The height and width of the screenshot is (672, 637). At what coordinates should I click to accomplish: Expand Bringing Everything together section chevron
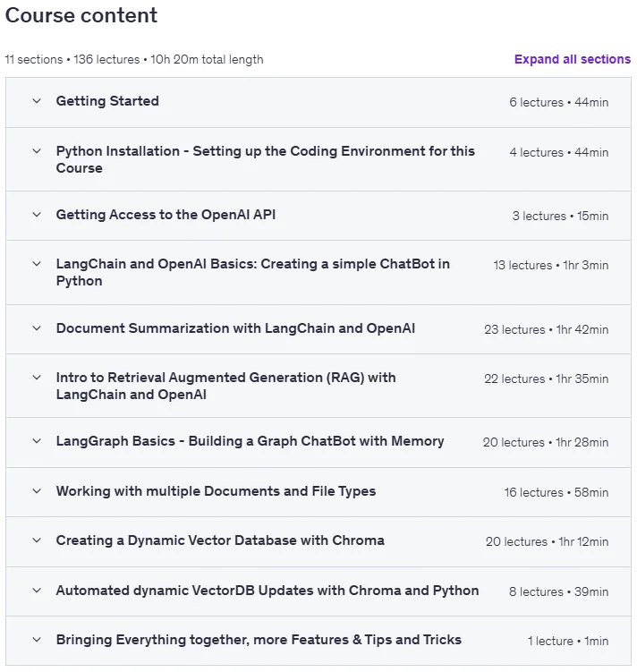37,640
